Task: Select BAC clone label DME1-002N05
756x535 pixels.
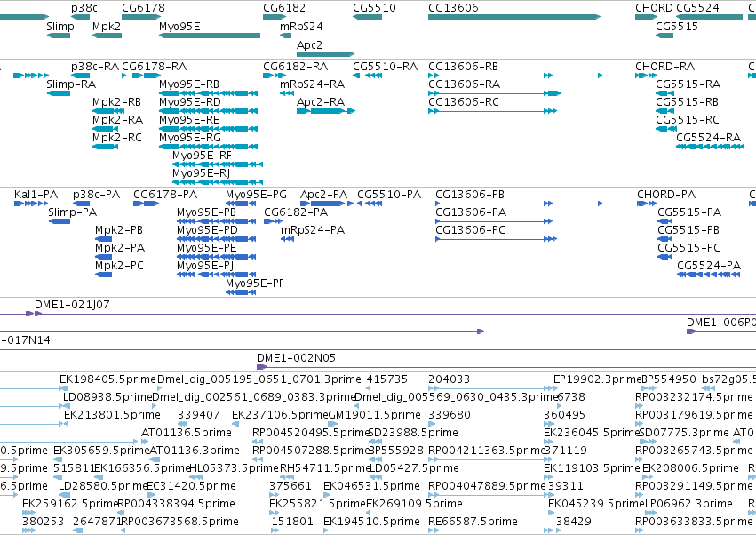Action: pyautogui.click(x=296, y=358)
